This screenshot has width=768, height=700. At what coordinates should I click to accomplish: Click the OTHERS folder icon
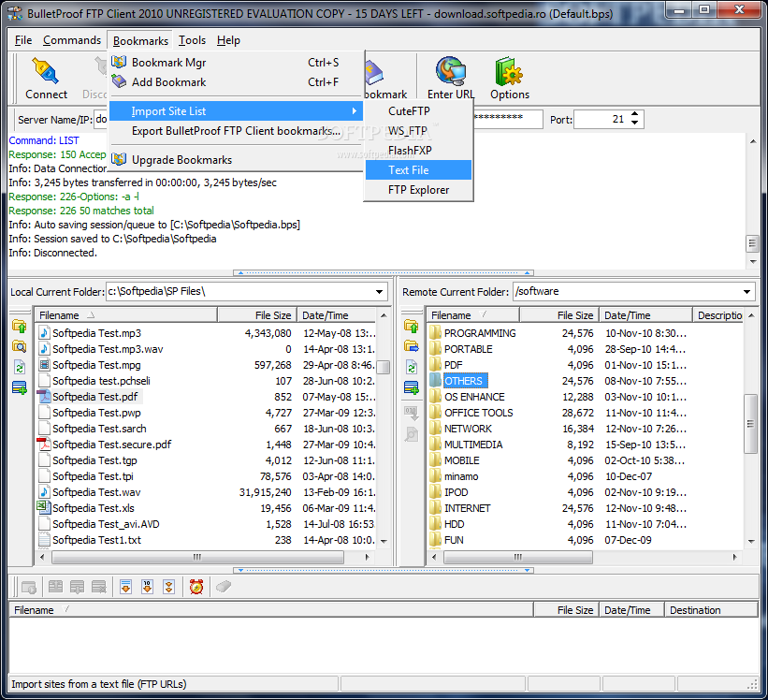point(435,381)
